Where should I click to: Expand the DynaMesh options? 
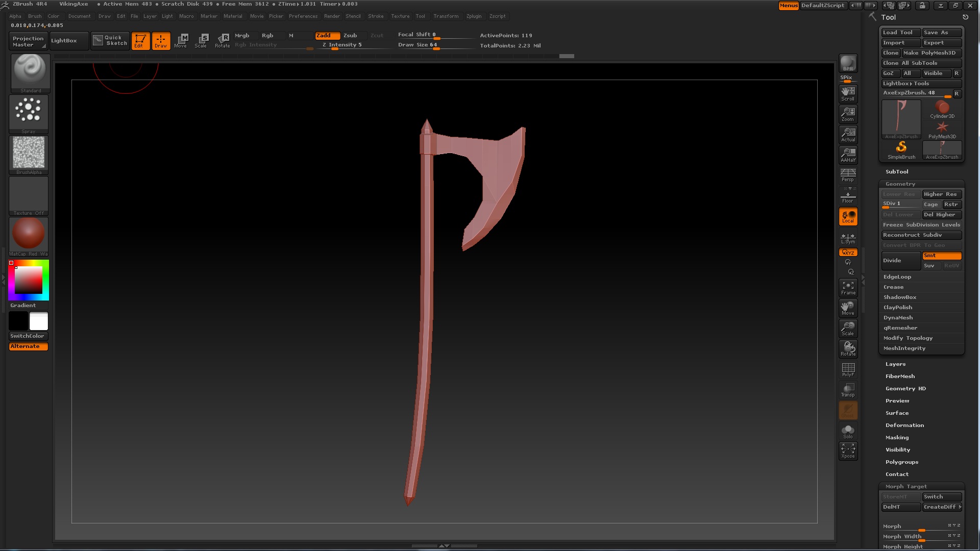898,318
